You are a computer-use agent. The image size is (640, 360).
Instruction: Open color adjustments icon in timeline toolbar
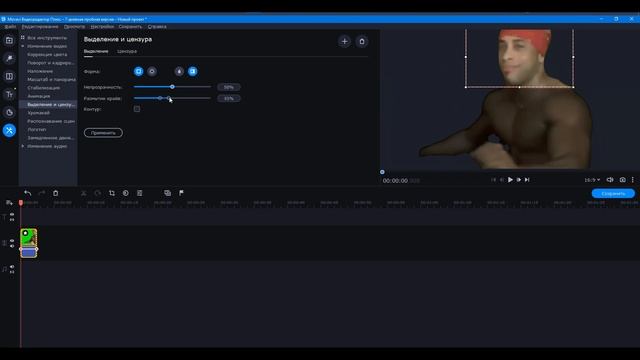[125, 193]
